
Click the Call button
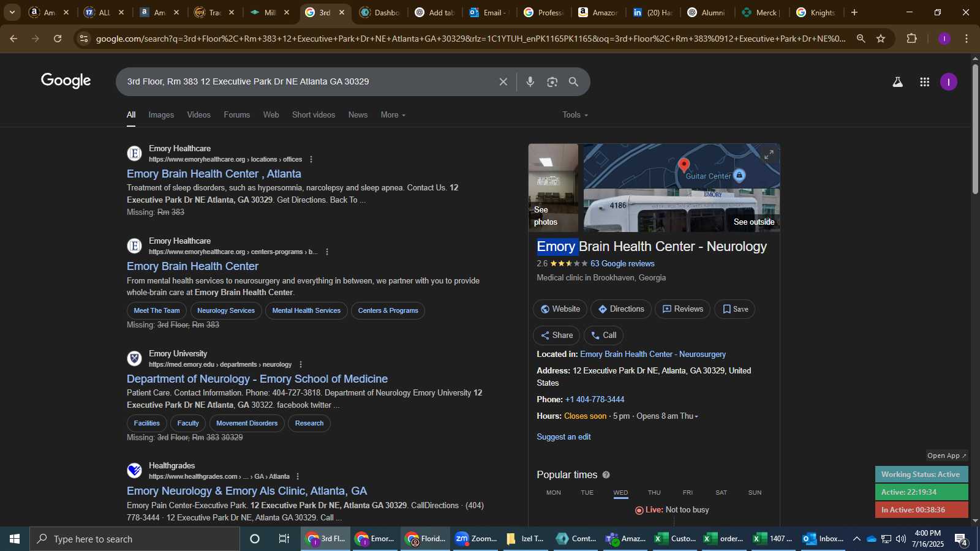point(603,335)
